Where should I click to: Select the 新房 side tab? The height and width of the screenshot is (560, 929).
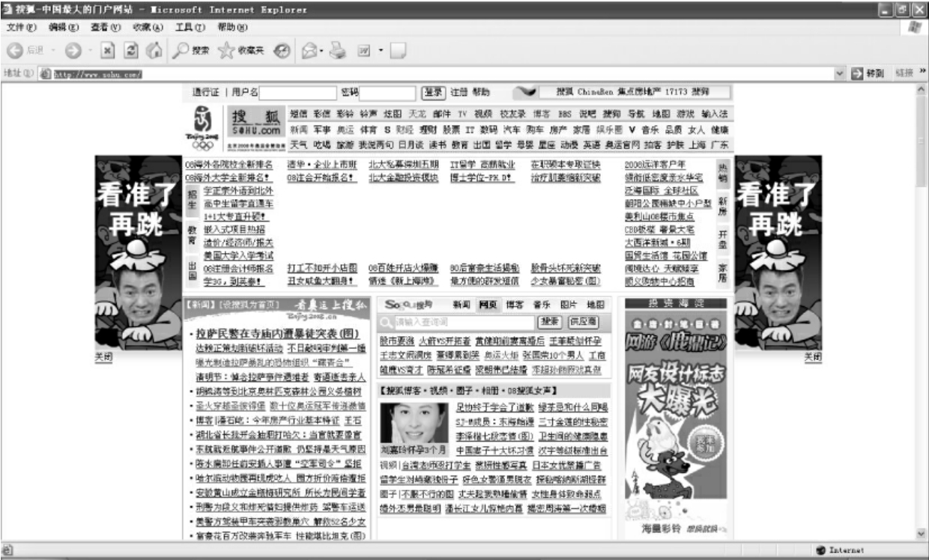click(x=722, y=207)
